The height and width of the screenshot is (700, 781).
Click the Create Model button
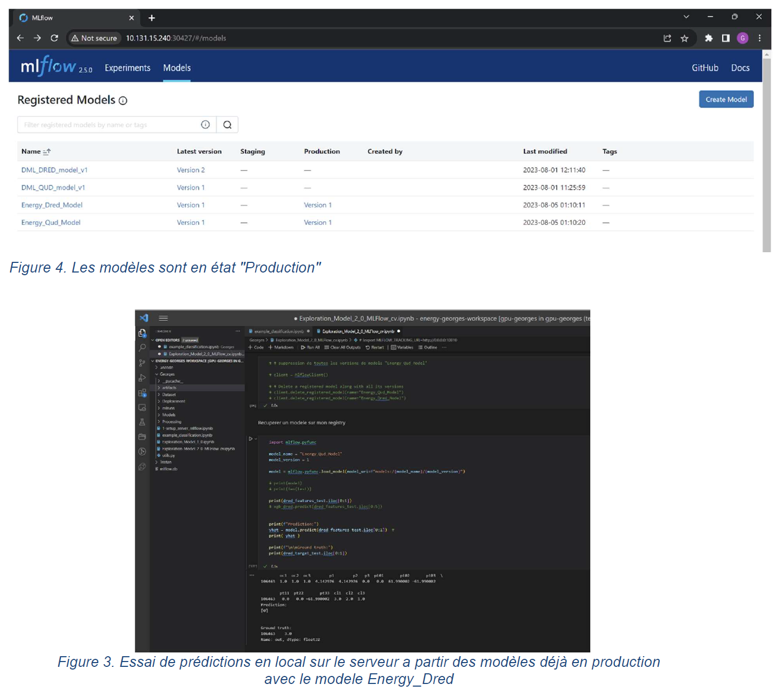tap(725, 99)
